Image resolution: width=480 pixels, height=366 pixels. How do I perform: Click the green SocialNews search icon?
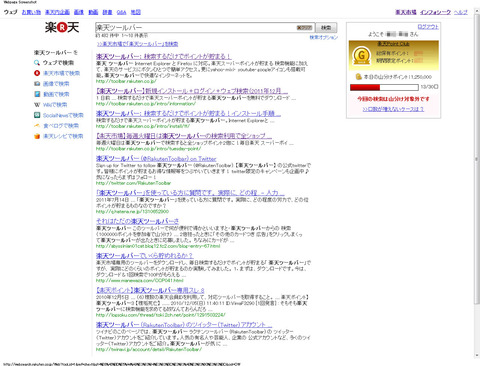click(37, 115)
